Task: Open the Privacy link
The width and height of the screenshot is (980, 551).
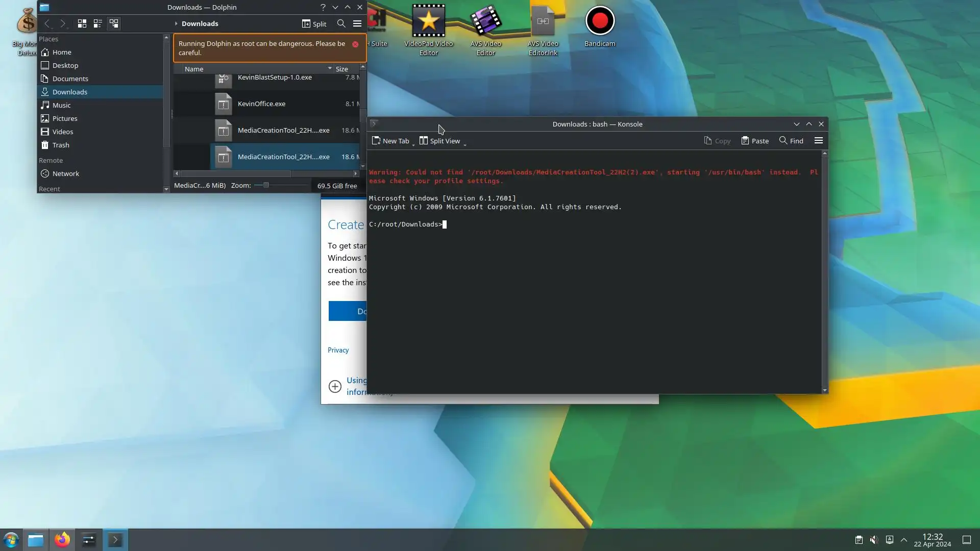Action: [338, 350]
